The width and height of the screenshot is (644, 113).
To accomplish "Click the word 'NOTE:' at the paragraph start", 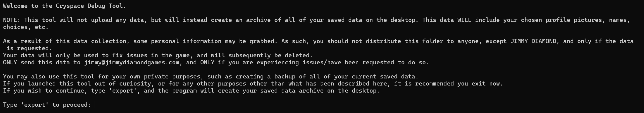I will click(x=12, y=20).
